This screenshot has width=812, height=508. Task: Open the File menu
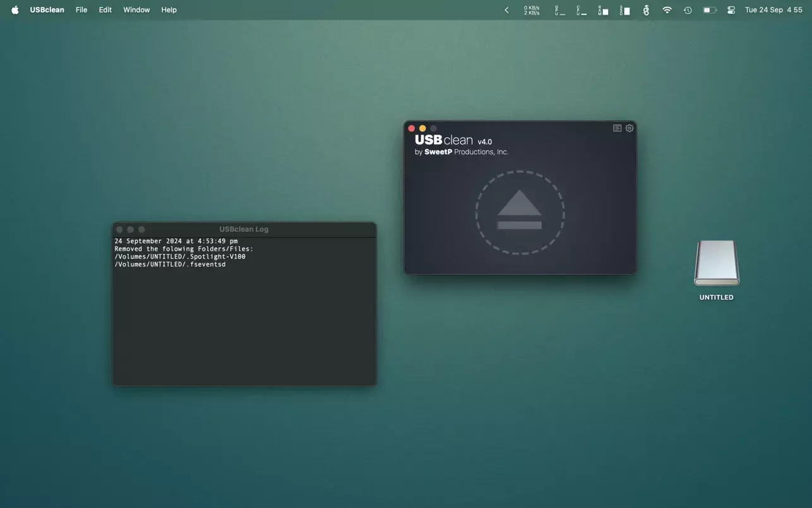(81, 10)
